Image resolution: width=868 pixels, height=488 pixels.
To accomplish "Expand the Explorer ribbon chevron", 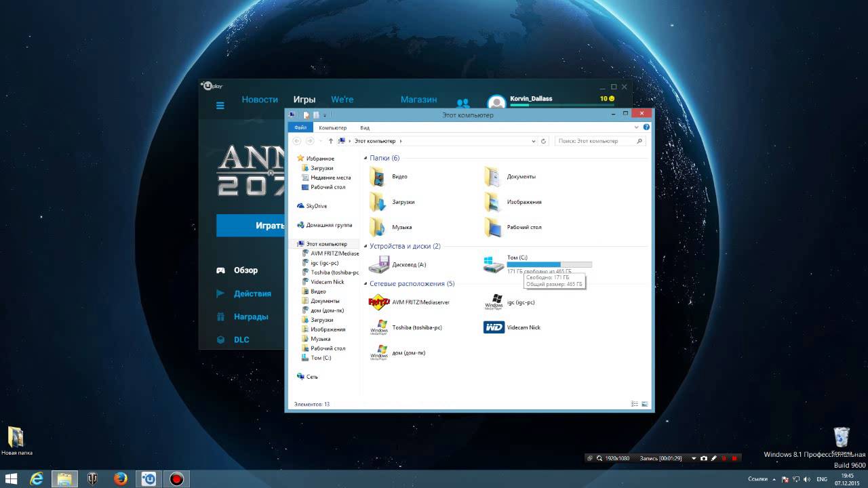I will pyautogui.click(x=636, y=127).
